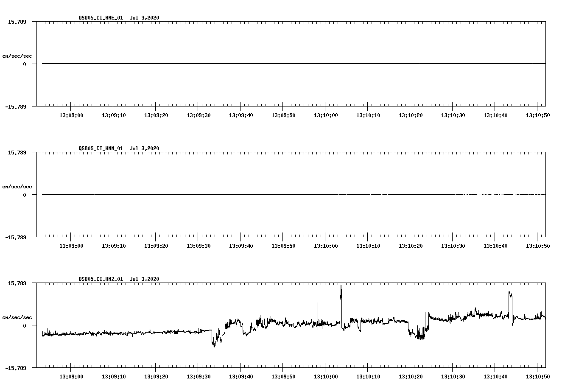Click the zero axis label on HNZ plot

(x=25, y=325)
